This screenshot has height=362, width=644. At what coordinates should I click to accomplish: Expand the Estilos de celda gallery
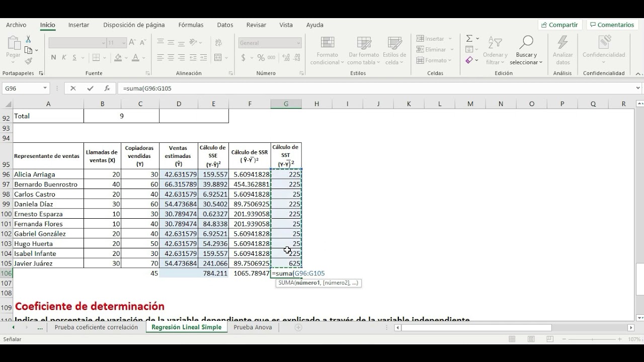[394, 50]
